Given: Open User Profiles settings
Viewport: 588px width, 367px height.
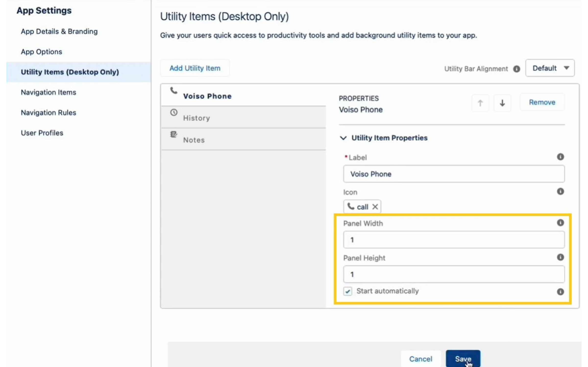Looking at the screenshot, I should 42,133.
